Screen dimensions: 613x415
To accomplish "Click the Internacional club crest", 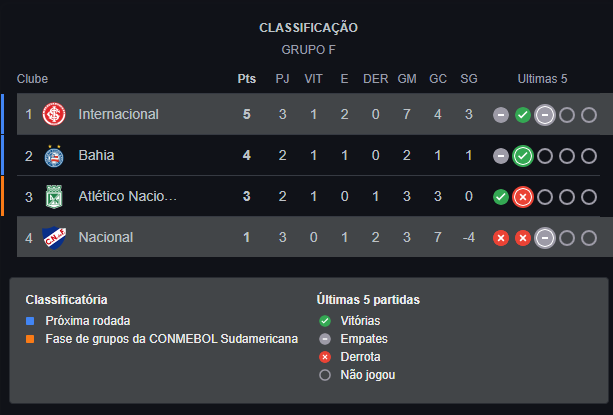I will click(x=54, y=114).
